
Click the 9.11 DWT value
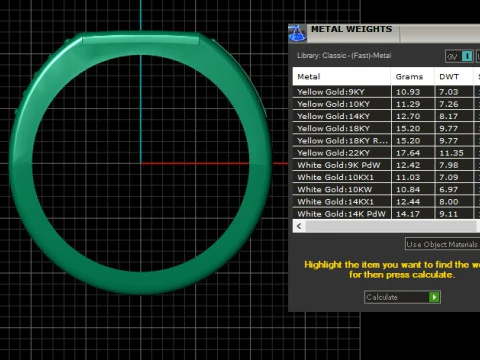pos(449,214)
